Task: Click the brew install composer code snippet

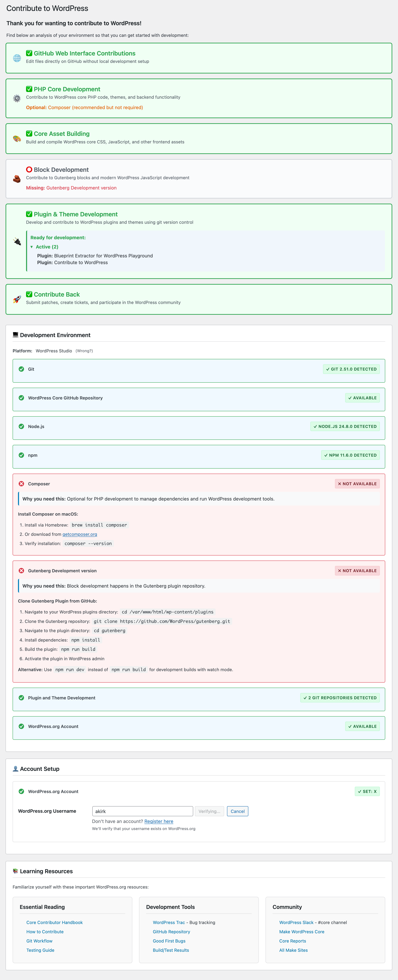Action: pyautogui.click(x=99, y=525)
